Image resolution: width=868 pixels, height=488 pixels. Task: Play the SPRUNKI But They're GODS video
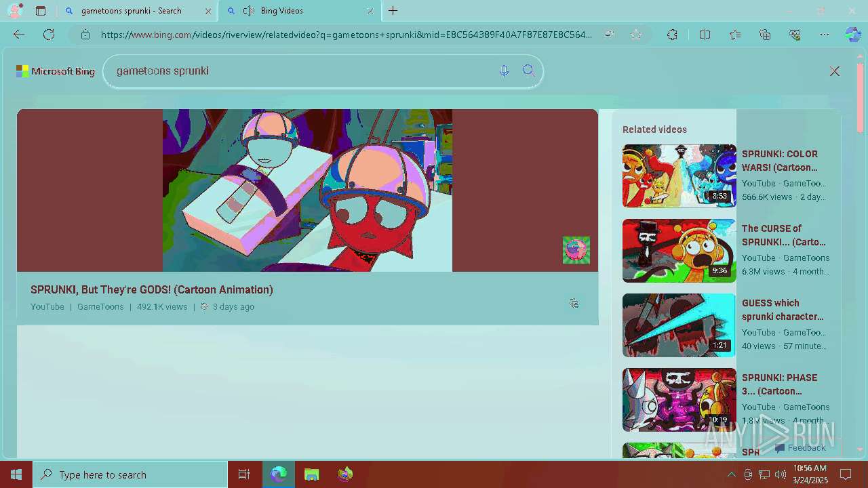point(307,190)
